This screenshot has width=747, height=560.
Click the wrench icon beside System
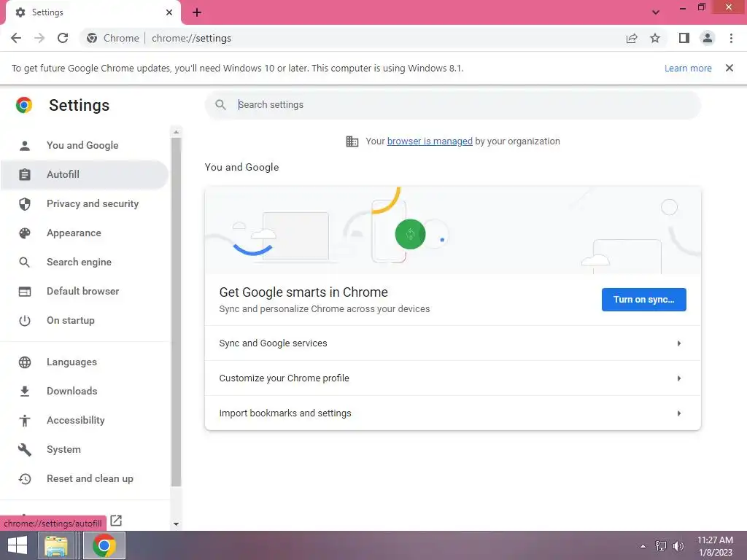(x=25, y=449)
